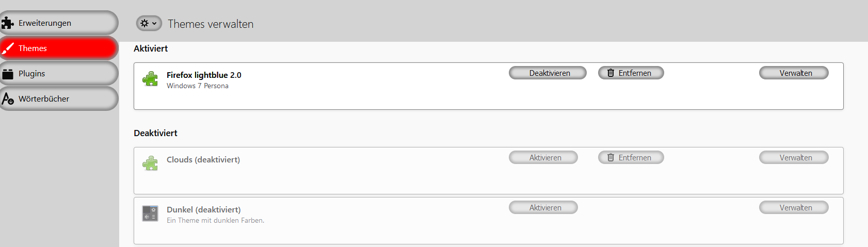Viewport: 868px width, 247px height.
Task: Remove the Firefox lightblue 2.0 theme
Action: [x=631, y=73]
